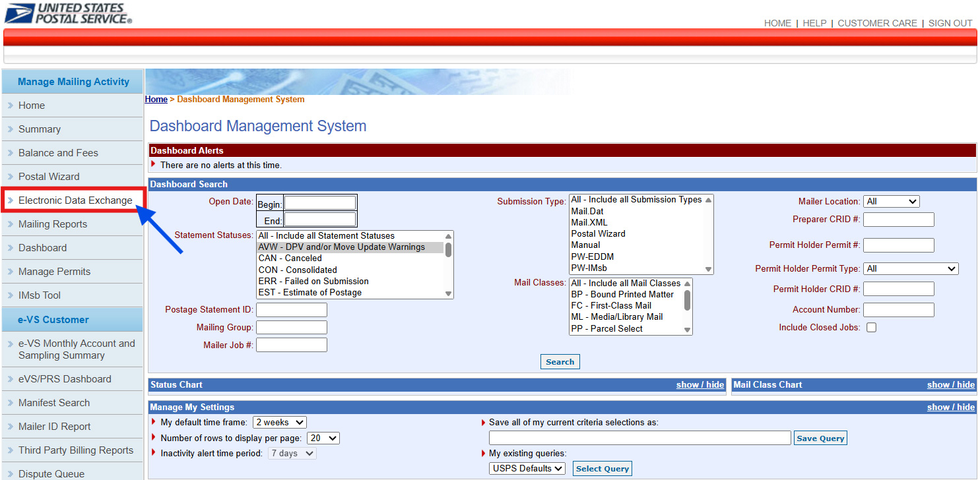Open the Mailer Location dropdown
The height and width of the screenshot is (480, 980).
pos(892,202)
